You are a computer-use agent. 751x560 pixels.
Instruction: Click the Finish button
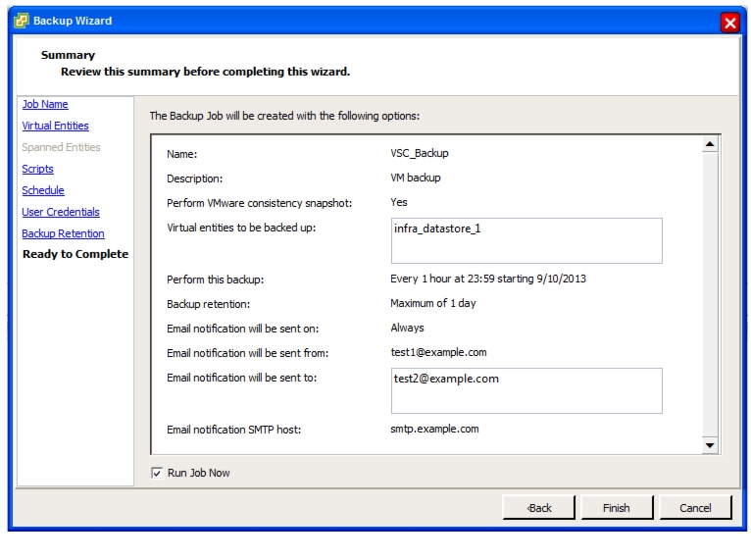617,508
